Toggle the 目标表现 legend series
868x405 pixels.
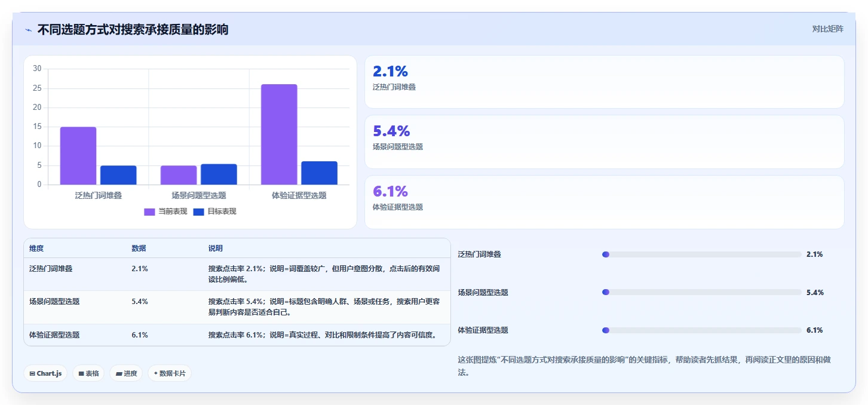point(214,211)
